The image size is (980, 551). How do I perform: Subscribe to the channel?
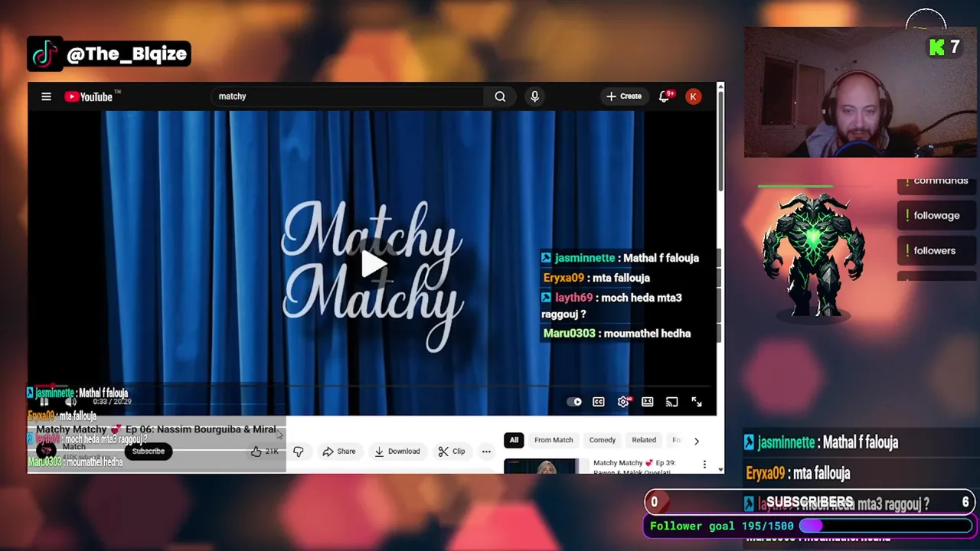148,451
